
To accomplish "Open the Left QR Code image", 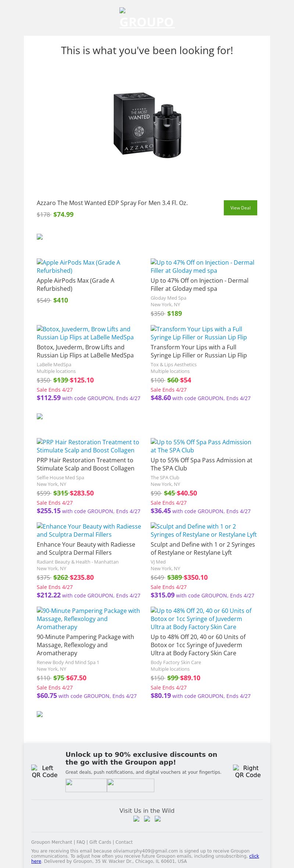I will pos(45,771).
